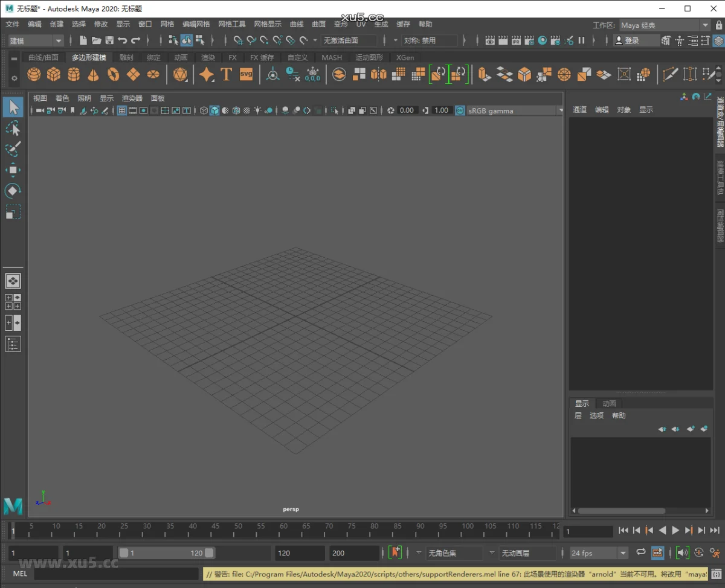Screen dimensions: 725x588
Task: Click the SVG import shelf icon
Action: click(246, 74)
